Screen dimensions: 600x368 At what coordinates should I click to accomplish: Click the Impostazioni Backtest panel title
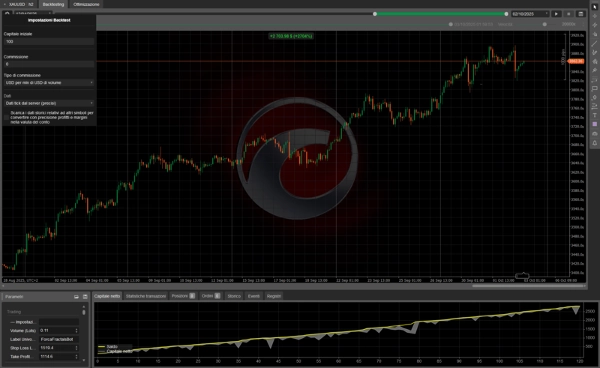[x=49, y=20]
